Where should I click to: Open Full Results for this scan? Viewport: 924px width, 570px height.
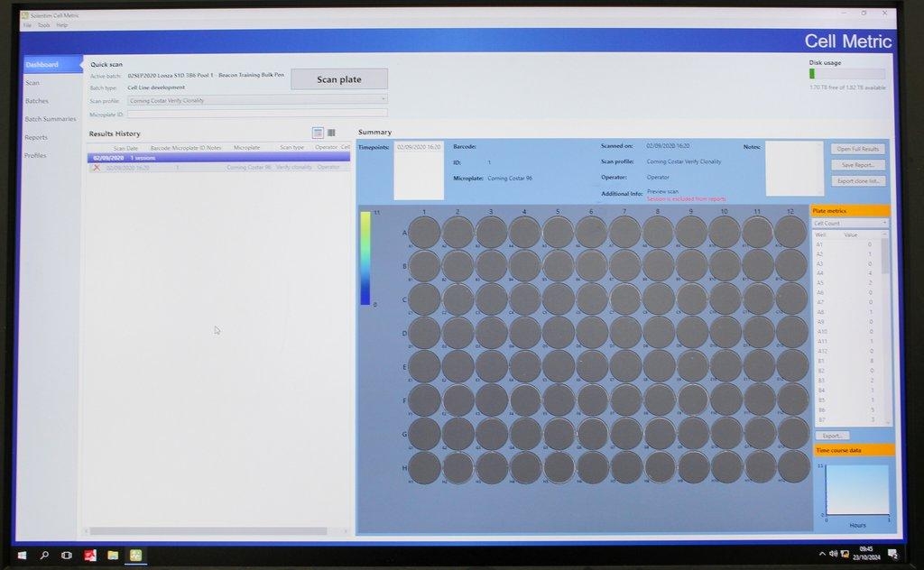pos(857,148)
